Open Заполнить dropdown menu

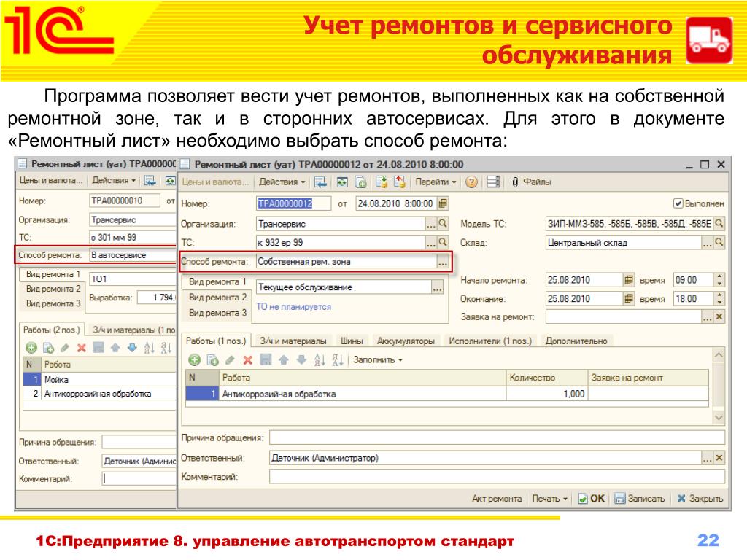(x=378, y=360)
